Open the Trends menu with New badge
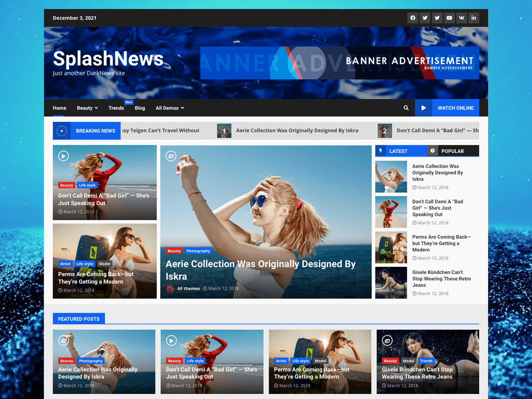This screenshot has width=532, height=399. coord(116,108)
